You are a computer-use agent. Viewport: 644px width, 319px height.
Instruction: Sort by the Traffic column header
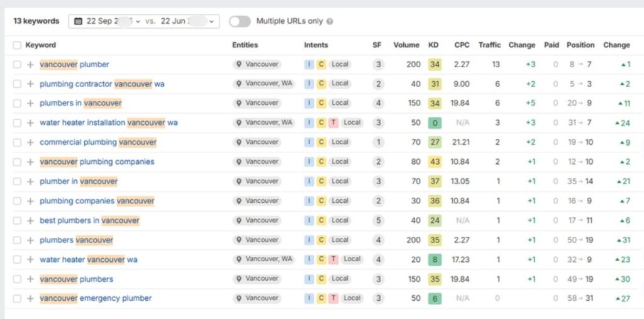pos(489,45)
